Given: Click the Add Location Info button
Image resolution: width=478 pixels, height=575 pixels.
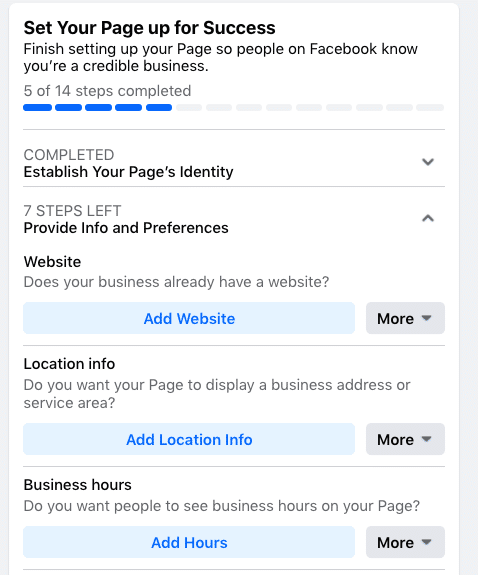Looking at the screenshot, I should point(189,439).
